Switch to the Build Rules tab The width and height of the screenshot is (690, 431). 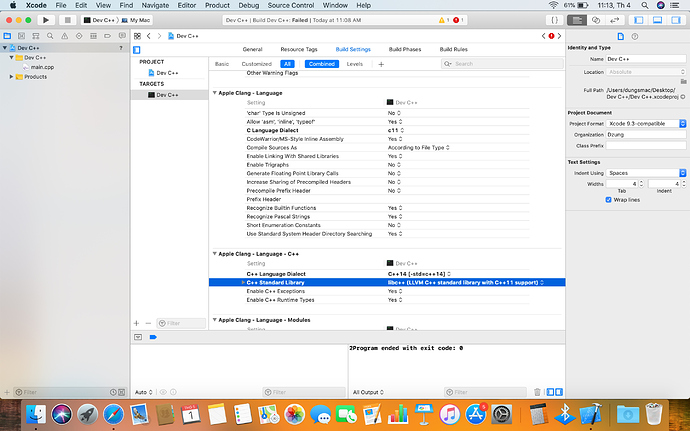(454, 49)
